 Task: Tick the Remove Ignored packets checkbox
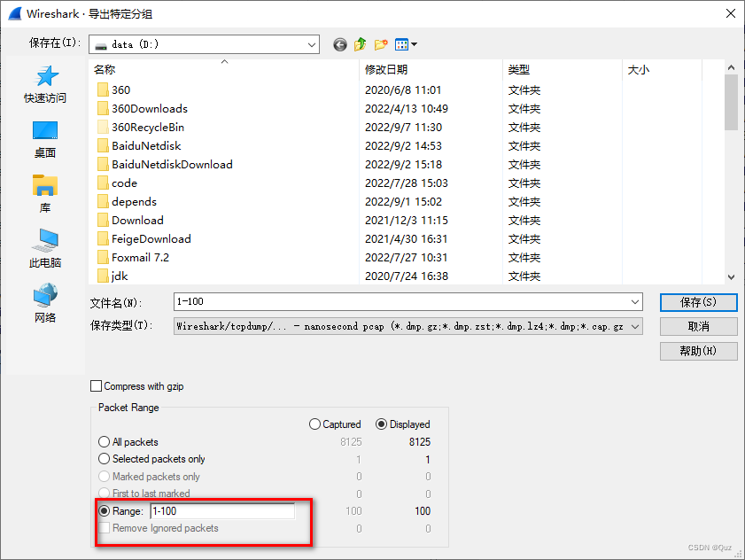click(x=104, y=528)
